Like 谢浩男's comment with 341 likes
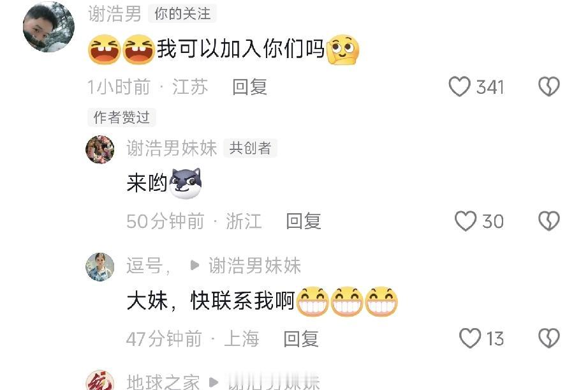The height and width of the screenshot is (390, 588). [x=459, y=87]
